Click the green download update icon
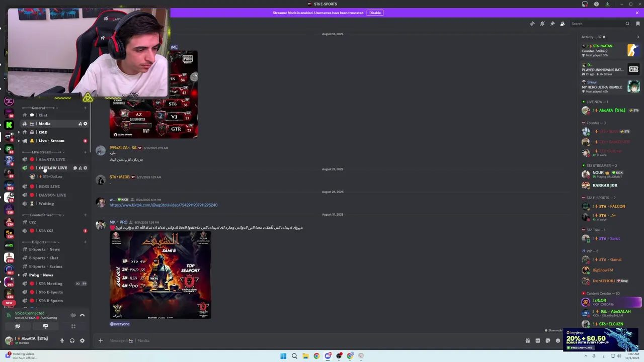Image resolution: width=644 pixels, height=362 pixels. (607, 4)
